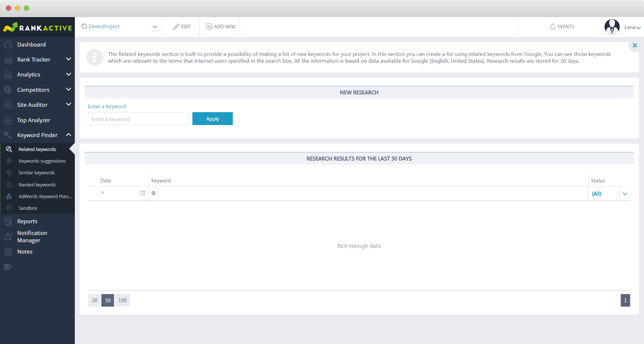The image size is (644, 344).
Task: Select Related keywords submenu item
Action: [x=37, y=149]
